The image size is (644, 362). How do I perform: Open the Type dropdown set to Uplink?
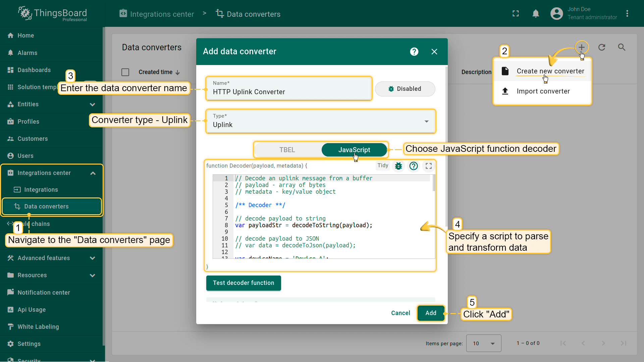pos(320,121)
